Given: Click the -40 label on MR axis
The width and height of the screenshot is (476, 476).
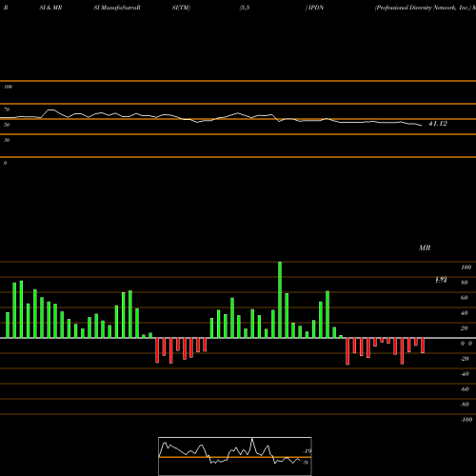Looking at the screenshot, I should click(465, 374).
